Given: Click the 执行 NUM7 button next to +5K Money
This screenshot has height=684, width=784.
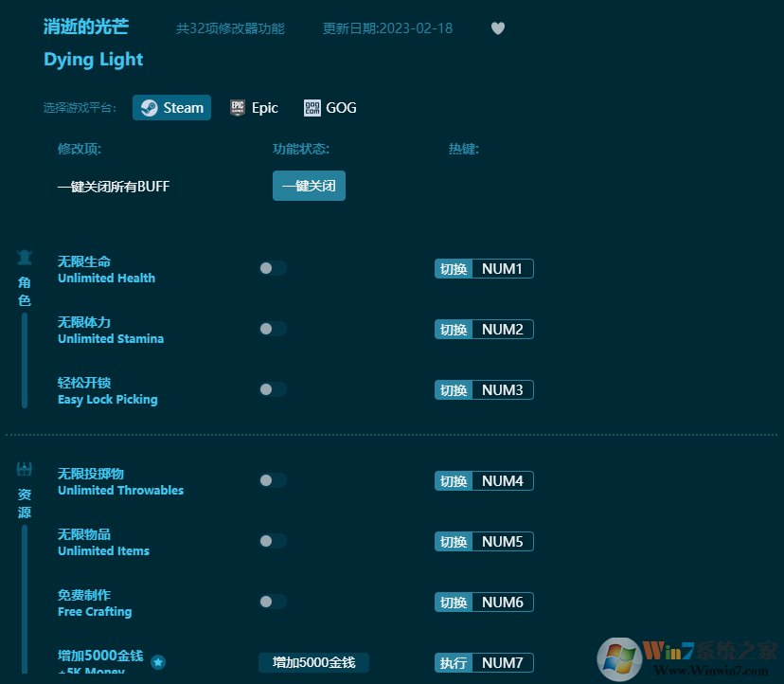Looking at the screenshot, I should [x=484, y=662].
